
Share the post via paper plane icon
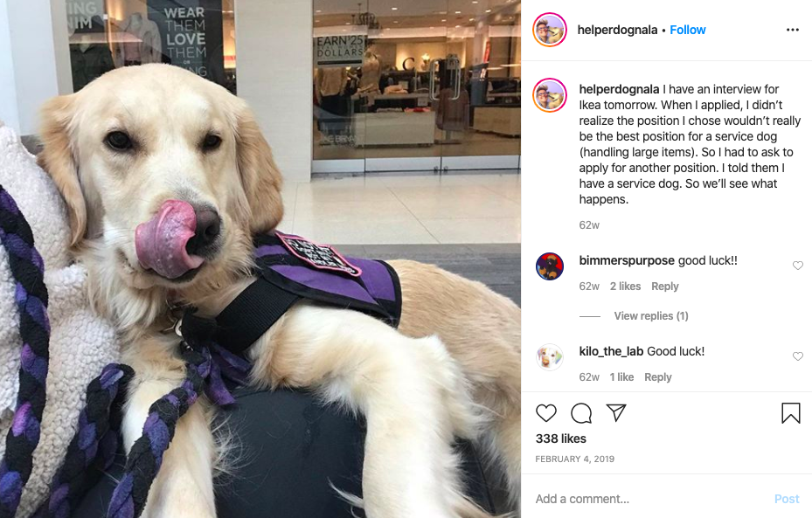coord(616,412)
